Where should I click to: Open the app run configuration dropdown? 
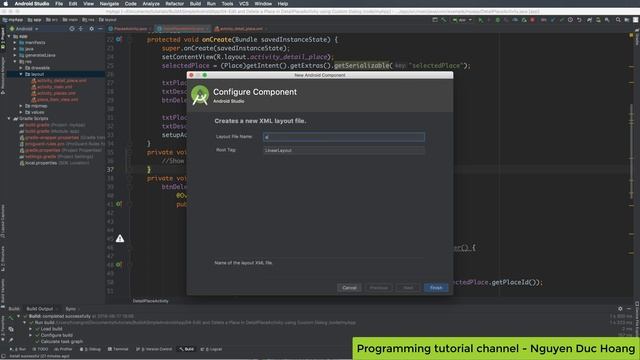462,20
